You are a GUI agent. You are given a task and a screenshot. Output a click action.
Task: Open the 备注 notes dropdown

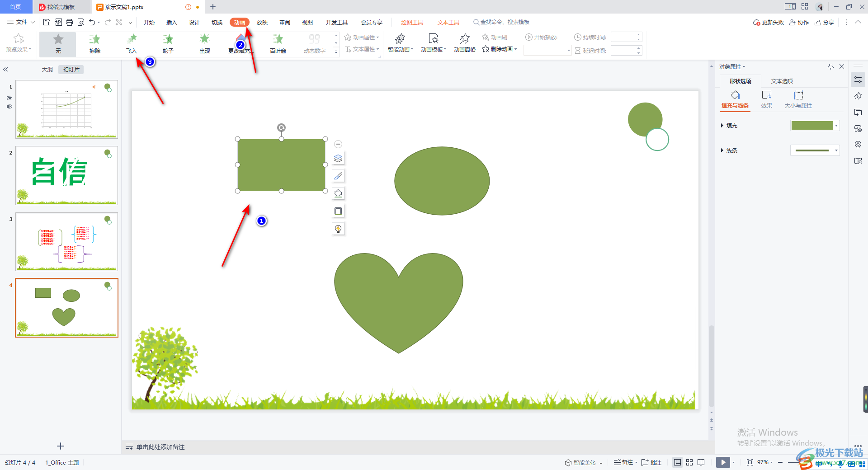click(626, 462)
